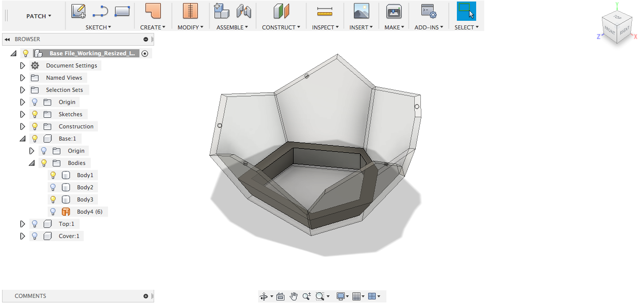This screenshot has width=644, height=304.
Task: Open the ADD-INS menu label
Action: pos(429,27)
